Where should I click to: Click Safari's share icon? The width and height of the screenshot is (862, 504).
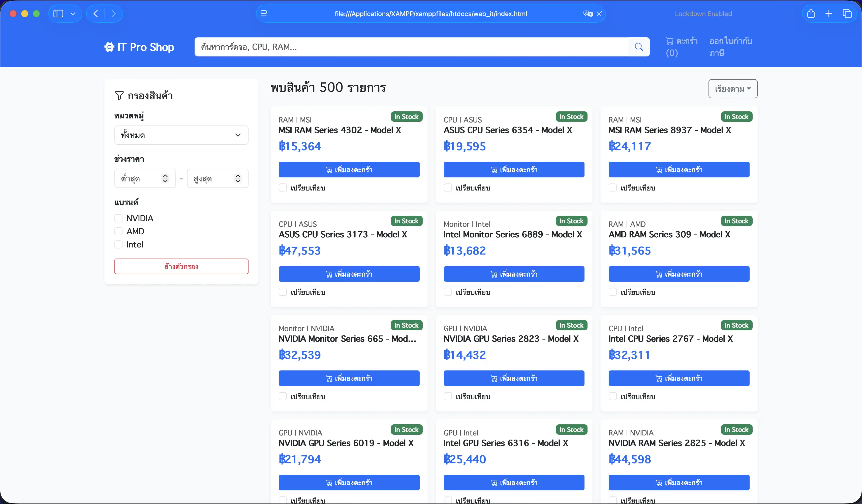[x=811, y=14]
